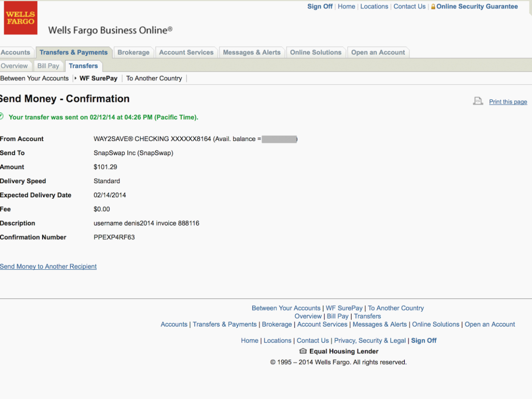Click Contact Us in the top header
The height and width of the screenshot is (399, 532).
point(410,6)
